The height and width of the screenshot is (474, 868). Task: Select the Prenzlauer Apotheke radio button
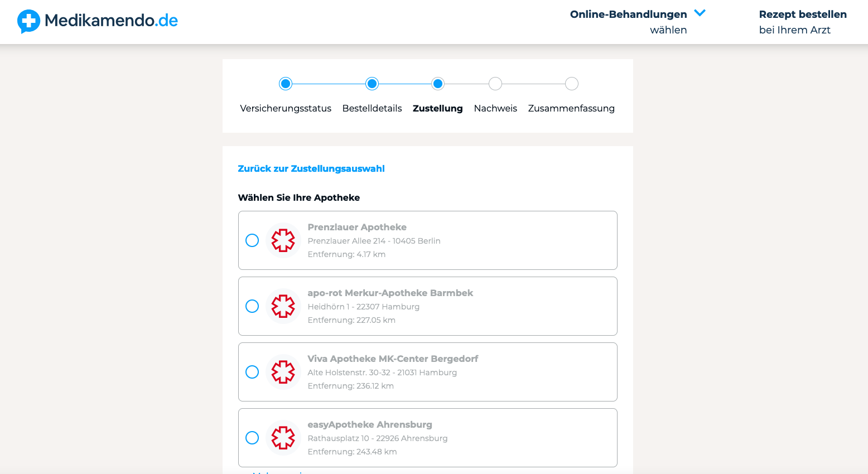252,240
